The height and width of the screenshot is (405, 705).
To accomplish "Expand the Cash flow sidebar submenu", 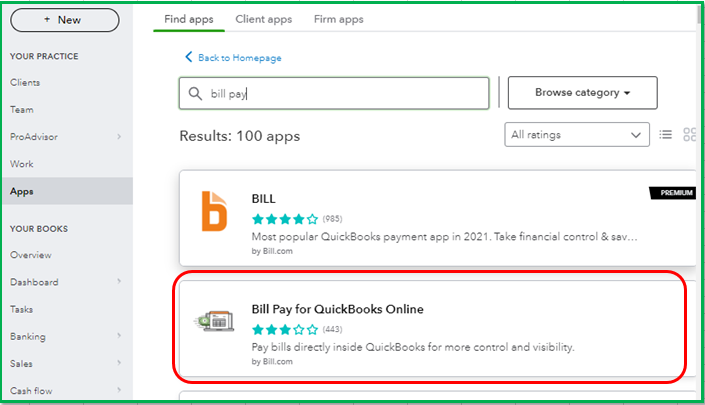I will pyautogui.click(x=119, y=390).
